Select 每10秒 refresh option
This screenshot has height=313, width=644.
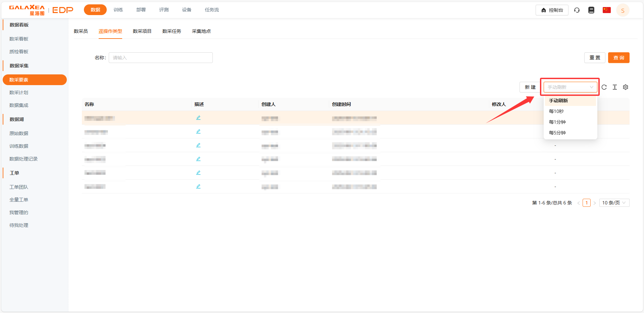pyautogui.click(x=556, y=111)
